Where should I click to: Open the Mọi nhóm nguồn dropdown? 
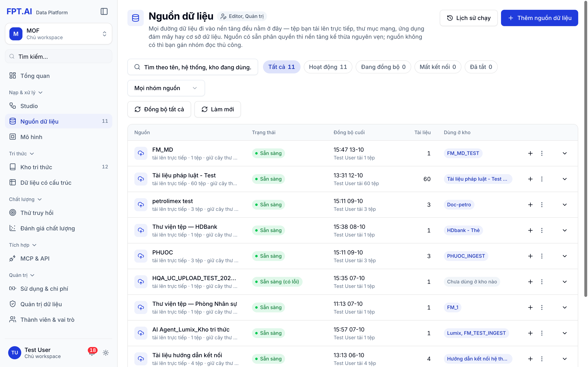point(166,88)
